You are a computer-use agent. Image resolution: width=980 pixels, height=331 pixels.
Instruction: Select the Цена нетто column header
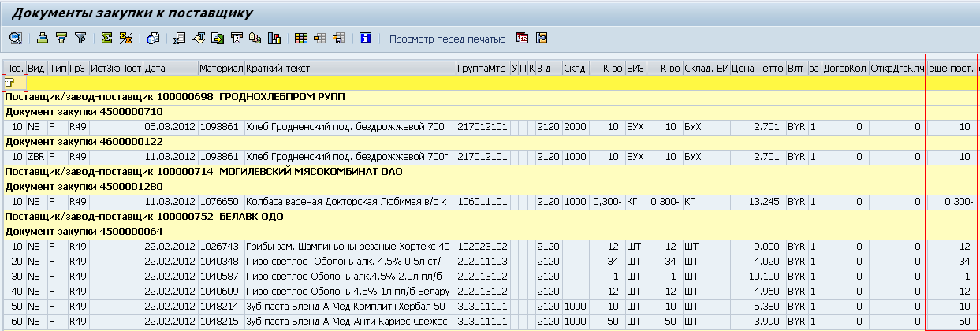pos(757,69)
